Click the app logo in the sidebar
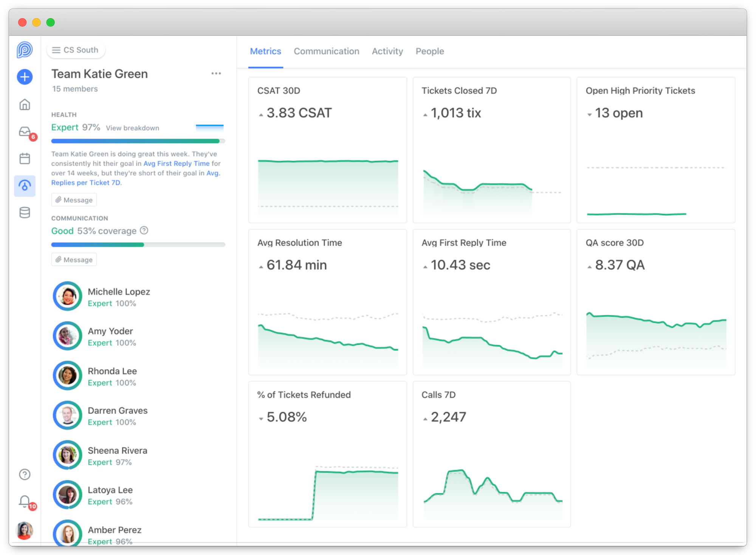Screen dimensions: 756x555 pos(25,50)
